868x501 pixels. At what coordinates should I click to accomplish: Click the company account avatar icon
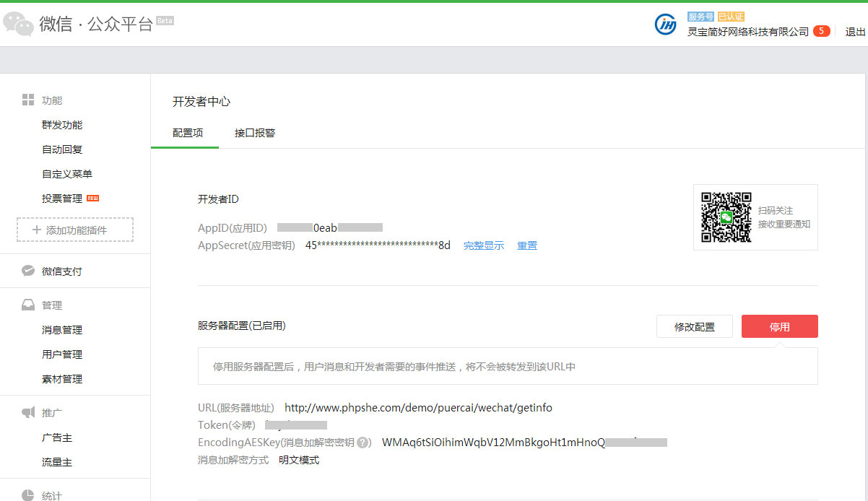[x=665, y=25]
